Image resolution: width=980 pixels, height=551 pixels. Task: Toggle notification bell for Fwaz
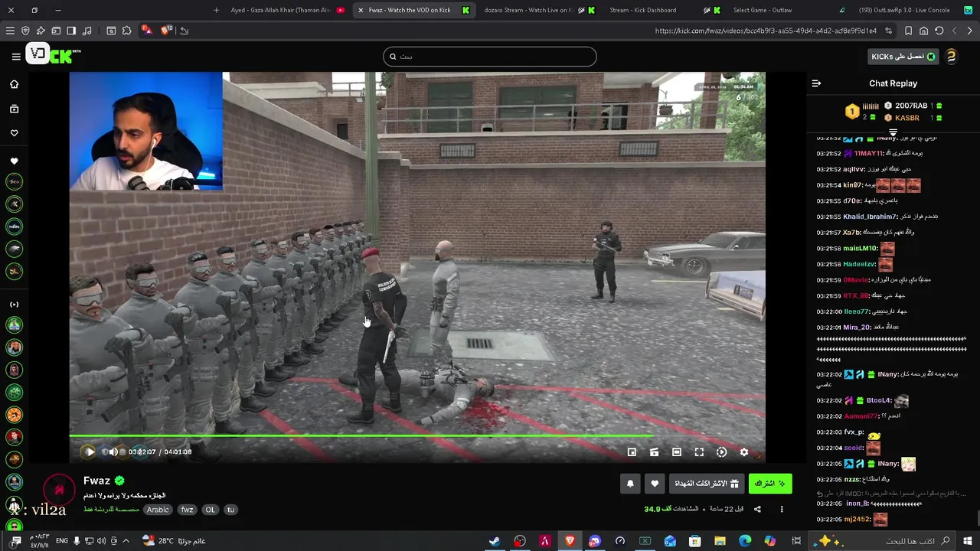click(x=630, y=484)
